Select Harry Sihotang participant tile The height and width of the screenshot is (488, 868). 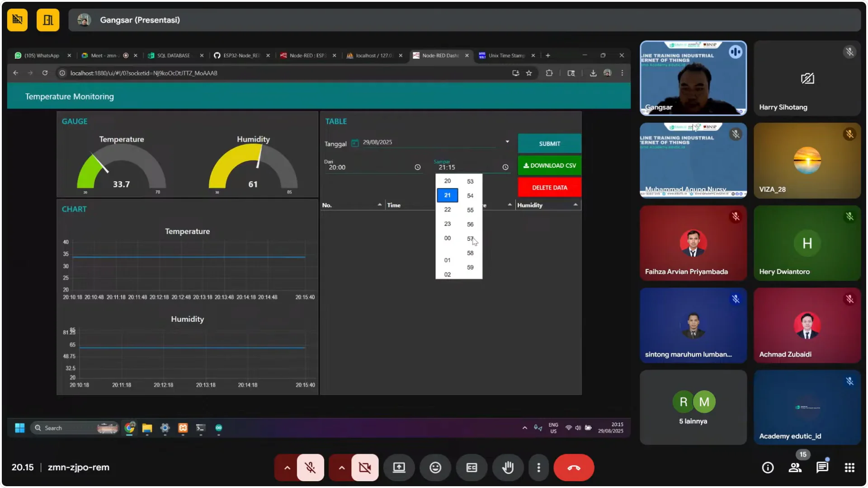(x=807, y=78)
